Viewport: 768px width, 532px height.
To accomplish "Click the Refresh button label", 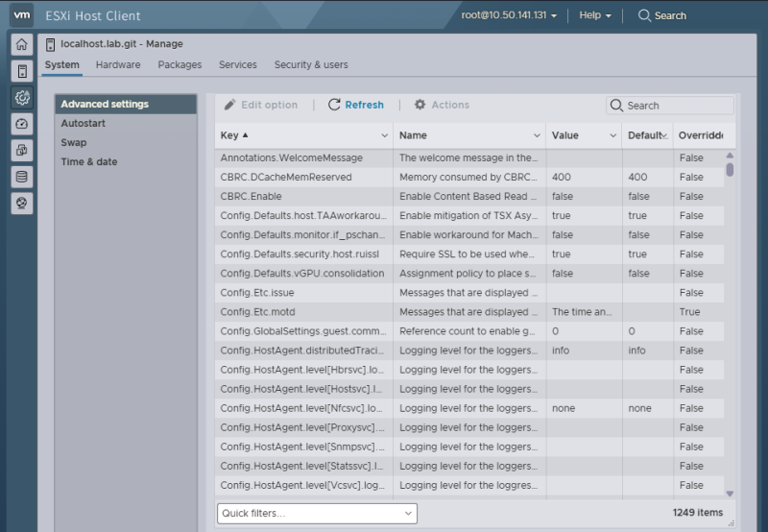I will (365, 105).
